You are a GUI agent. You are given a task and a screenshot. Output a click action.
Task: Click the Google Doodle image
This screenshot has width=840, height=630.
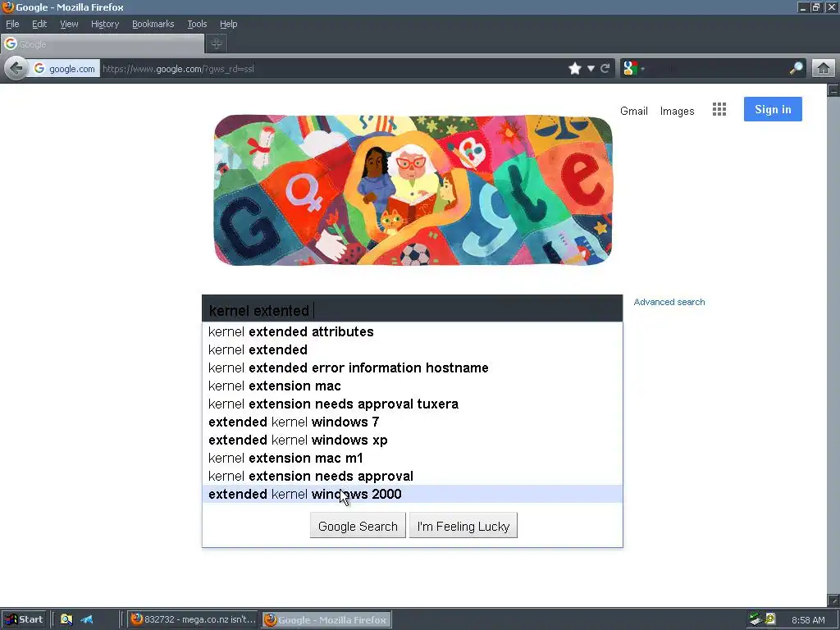(413, 189)
